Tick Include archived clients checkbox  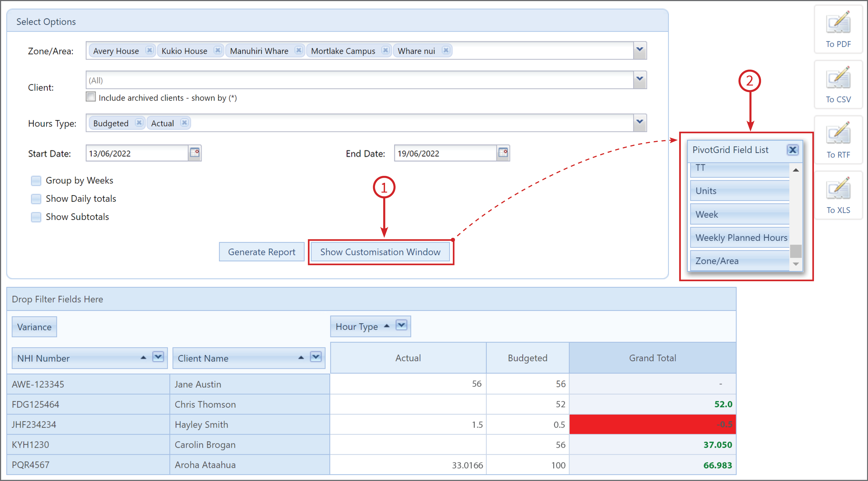click(x=91, y=97)
